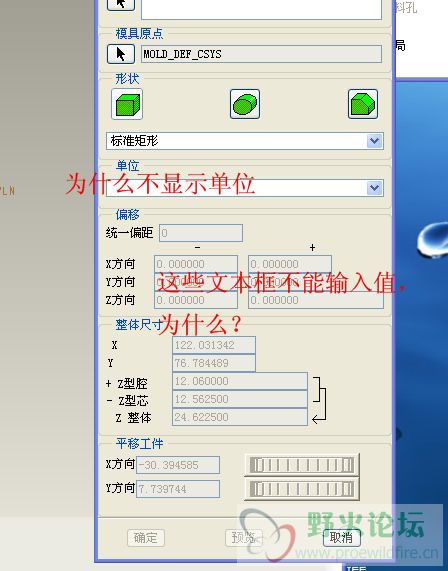
Task: Click the +Z型腔 cavity size field
Action: (x=240, y=381)
